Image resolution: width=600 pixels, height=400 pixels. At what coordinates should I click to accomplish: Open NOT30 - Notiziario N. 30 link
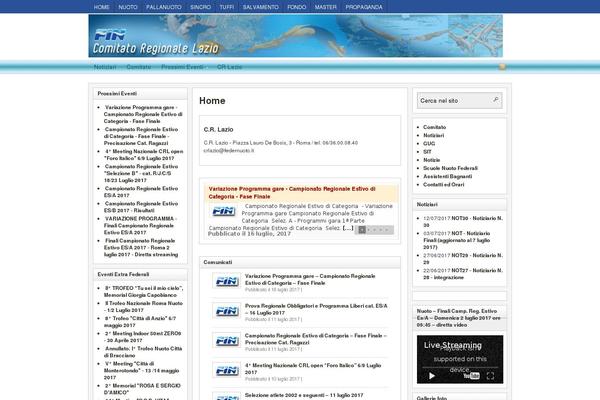tap(463, 222)
